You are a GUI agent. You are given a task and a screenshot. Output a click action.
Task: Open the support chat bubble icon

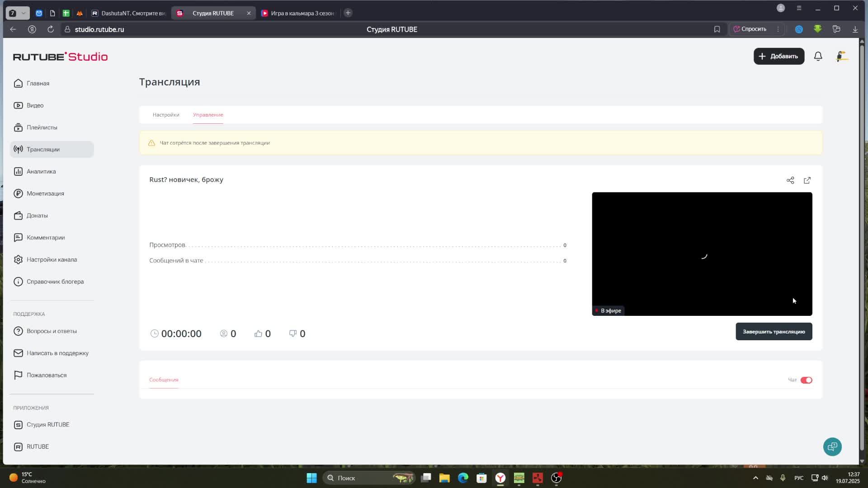coord(832,447)
